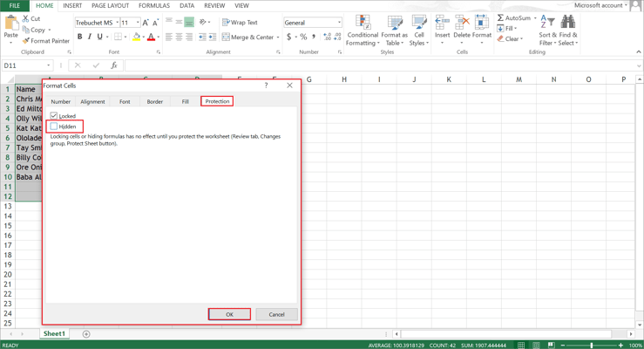The height and width of the screenshot is (349, 644).
Task: Toggle Italic formatting
Action: (x=90, y=37)
